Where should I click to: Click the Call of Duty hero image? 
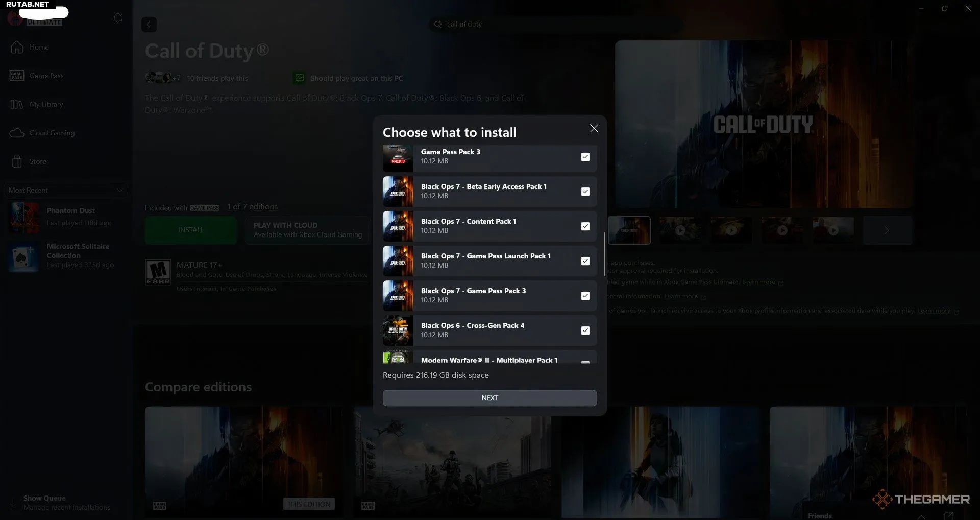point(764,124)
